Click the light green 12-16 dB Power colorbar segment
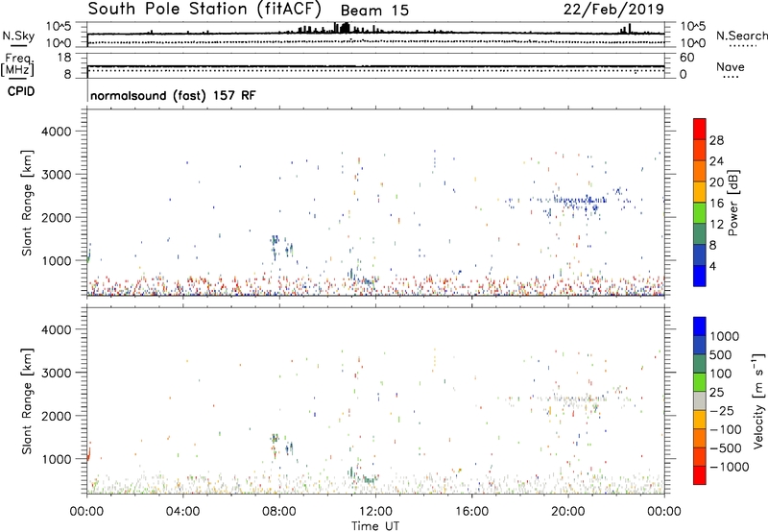 click(700, 212)
